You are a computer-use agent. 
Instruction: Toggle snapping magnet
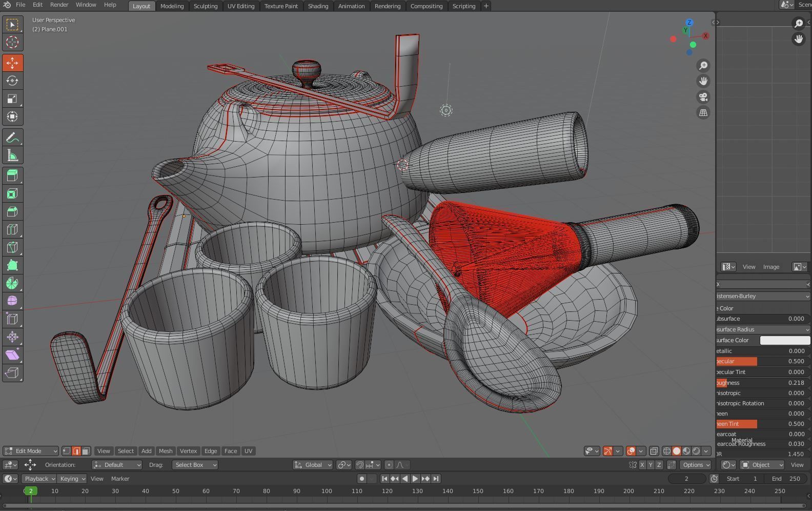click(x=360, y=465)
